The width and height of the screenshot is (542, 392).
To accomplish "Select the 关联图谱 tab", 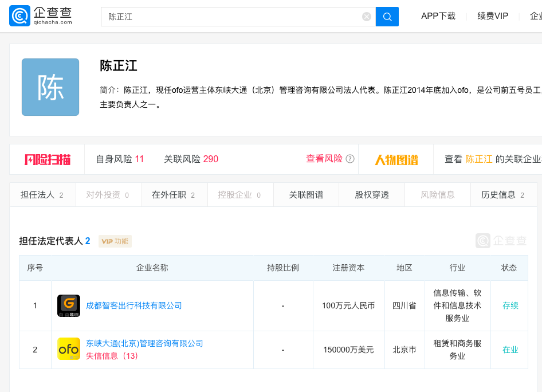I will [x=306, y=195].
